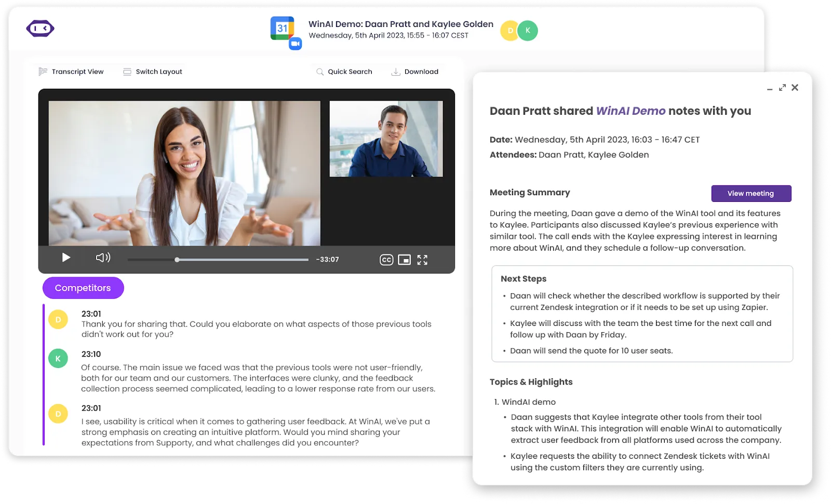Screen dimensions: 831x504
Task: Download the meeting recording
Action: click(x=414, y=72)
